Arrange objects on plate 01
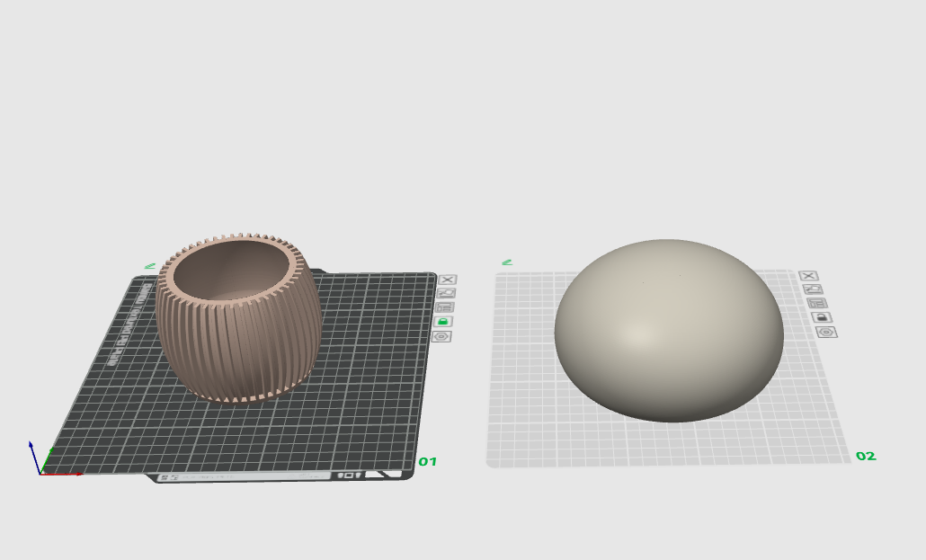Viewport: 926px width, 560px height. pos(444,307)
